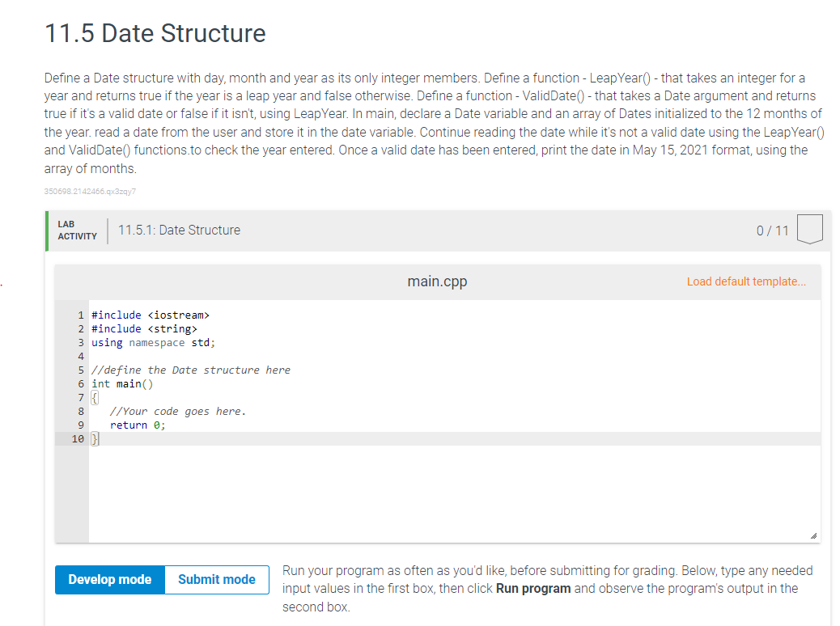
Task: Click the highlighted line 10 closing brace
Action: (x=95, y=438)
